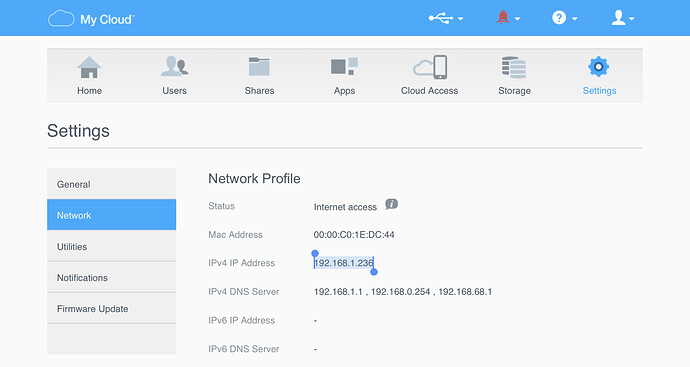Click the DNS server entry 192.168.68.1
The image size is (690, 367).
coord(465,292)
